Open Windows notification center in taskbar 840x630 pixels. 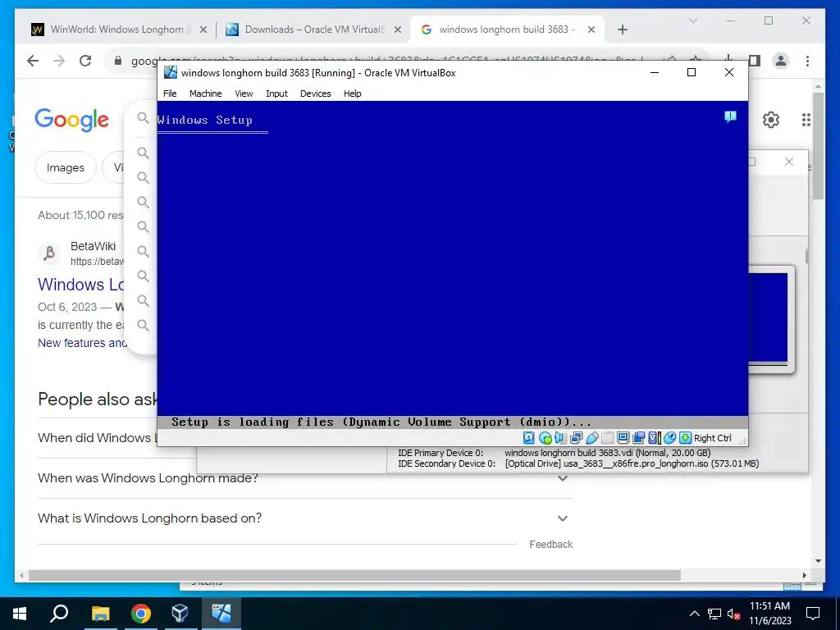(x=813, y=613)
